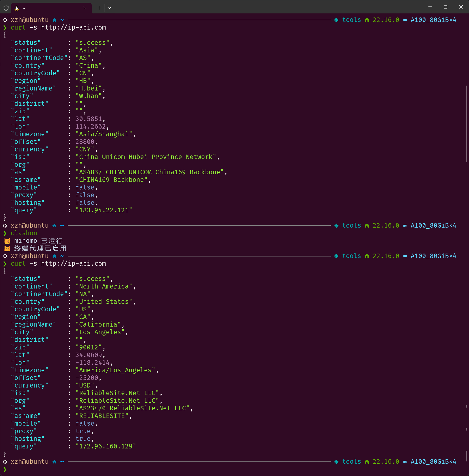The width and height of the screenshot is (469, 476).
Task: Click the query IP "183.94.22.121"
Action: coord(104,210)
